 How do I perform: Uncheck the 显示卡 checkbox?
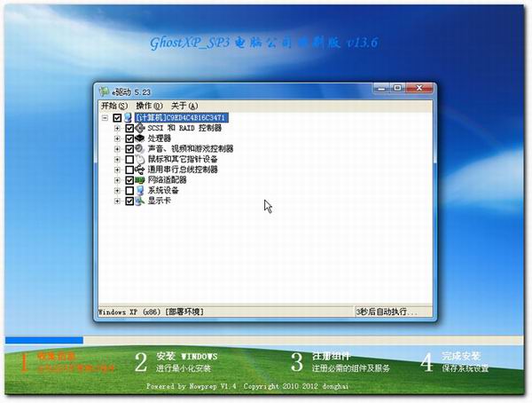[x=129, y=201]
